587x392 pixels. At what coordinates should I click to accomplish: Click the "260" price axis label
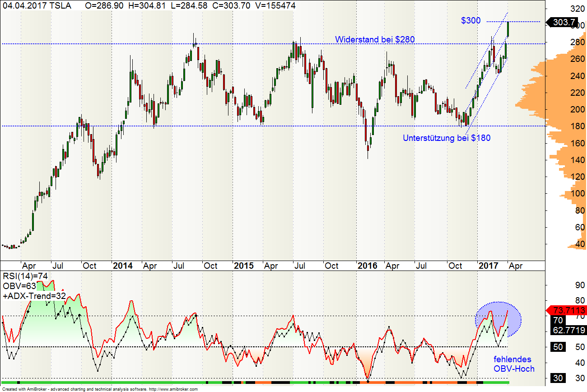[x=578, y=59]
